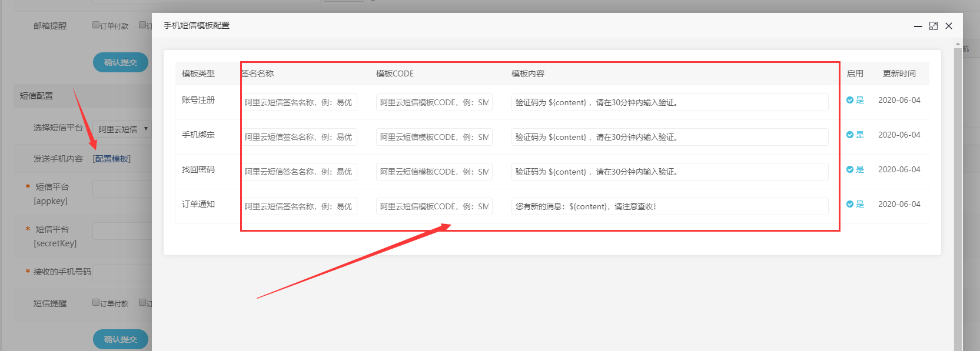Focus 模板CODE field for 订单通知
Screen dimensions: 980x351
pos(434,206)
